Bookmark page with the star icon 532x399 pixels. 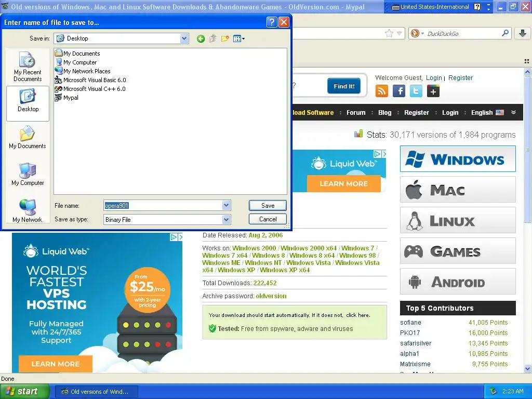(389, 33)
